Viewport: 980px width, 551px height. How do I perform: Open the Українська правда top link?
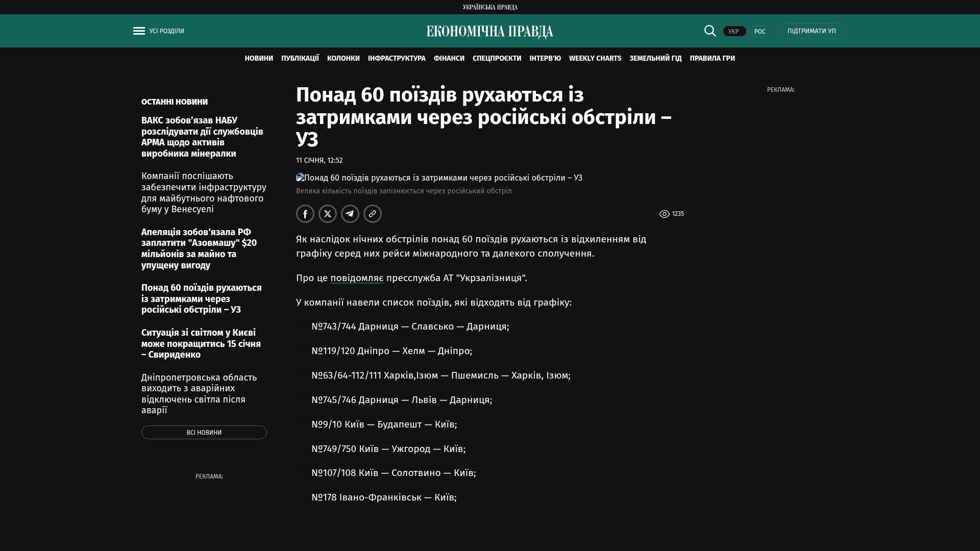[489, 7]
